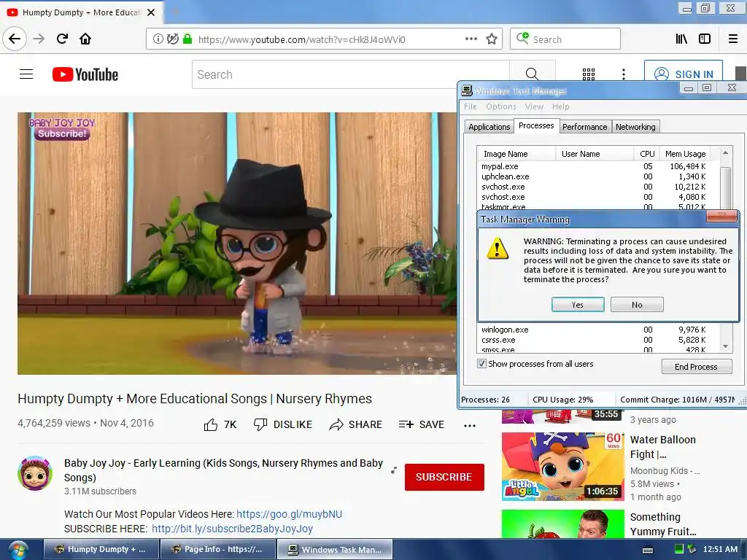Viewport: 747px width, 560px height.
Task: Subscribe with the red SUBSCRIBE button
Action: click(444, 477)
